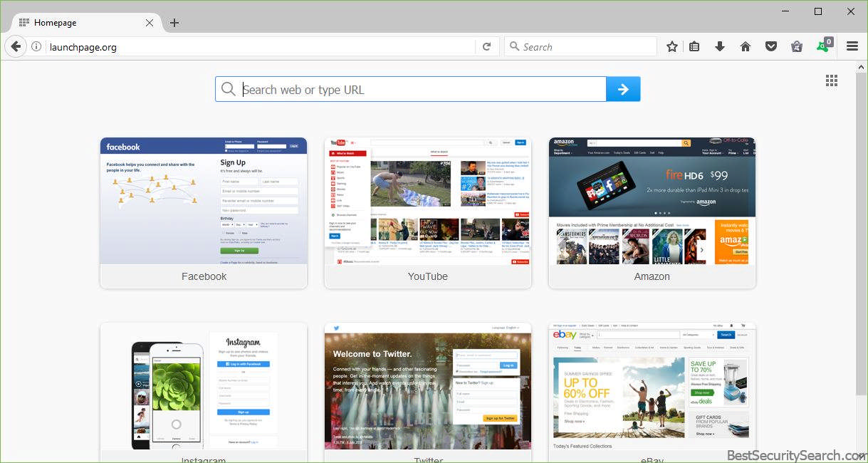The width and height of the screenshot is (868, 463).
Task: Close the Homepage tab
Action: click(150, 23)
